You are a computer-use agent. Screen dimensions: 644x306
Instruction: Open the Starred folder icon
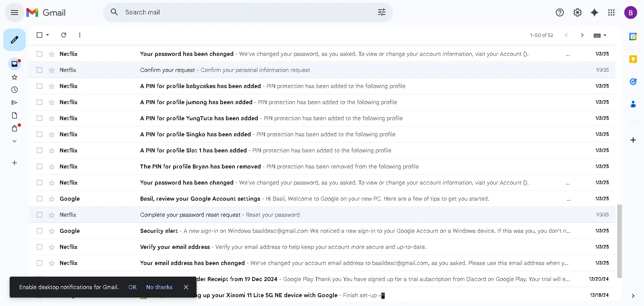(x=14, y=77)
